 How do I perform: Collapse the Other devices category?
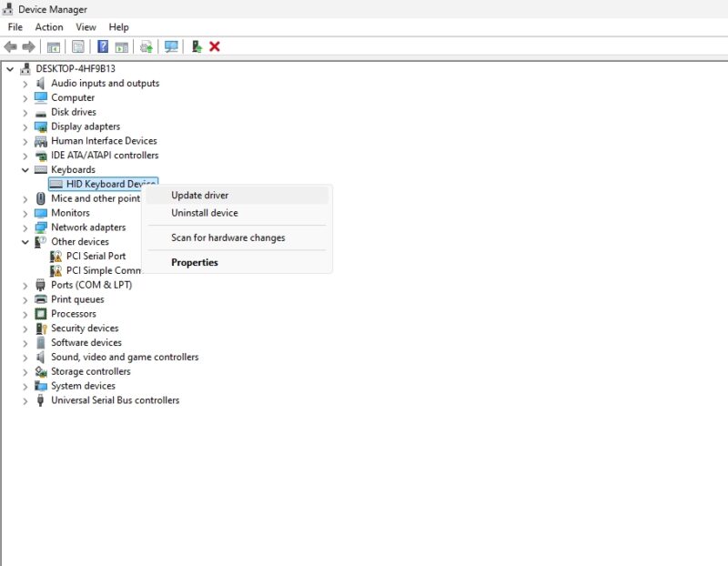point(25,242)
